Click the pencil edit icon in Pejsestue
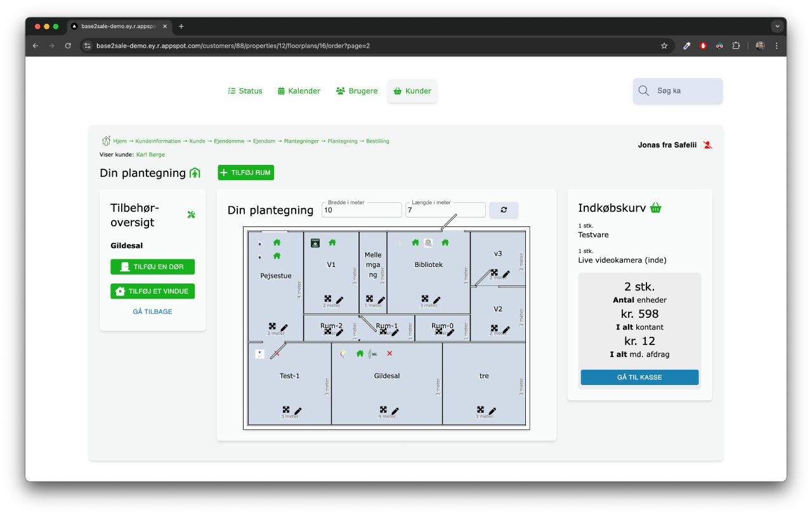Image resolution: width=812 pixels, height=515 pixels. coord(284,327)
